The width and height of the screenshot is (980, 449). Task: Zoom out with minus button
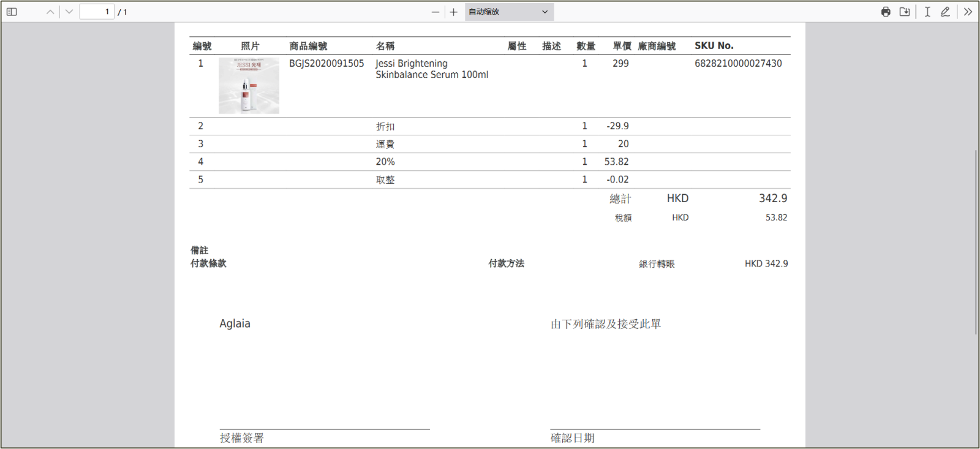[435, 12]
